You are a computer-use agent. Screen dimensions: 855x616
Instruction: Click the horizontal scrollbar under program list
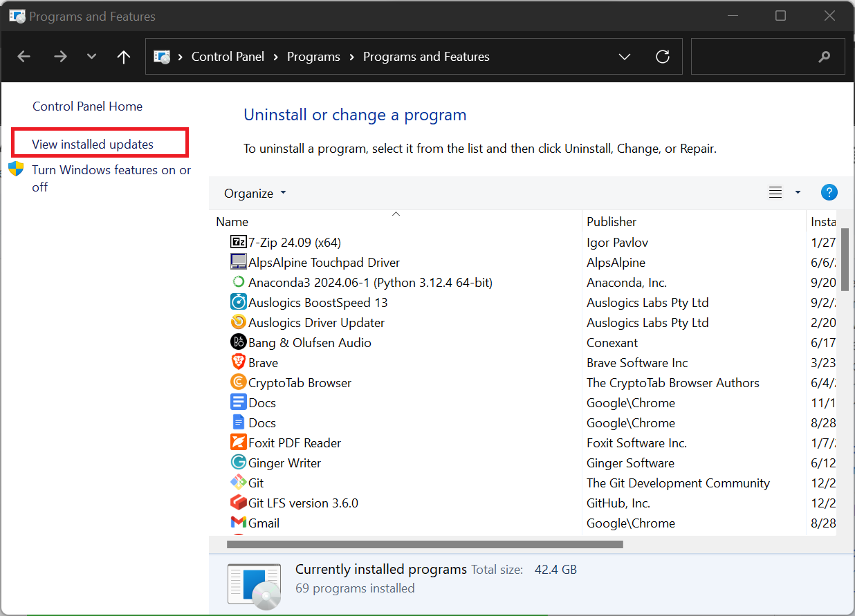point(425,544)
